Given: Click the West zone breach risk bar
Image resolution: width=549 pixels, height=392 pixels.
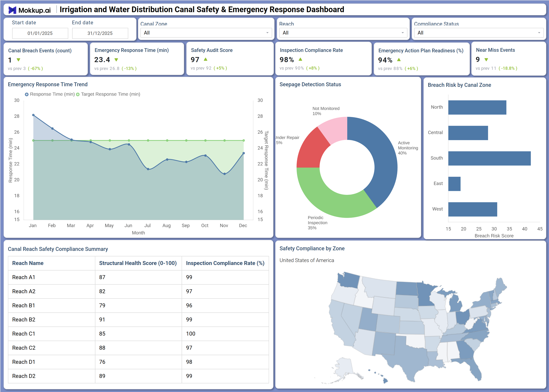Looking at the screenshot, I should [473, 209].
